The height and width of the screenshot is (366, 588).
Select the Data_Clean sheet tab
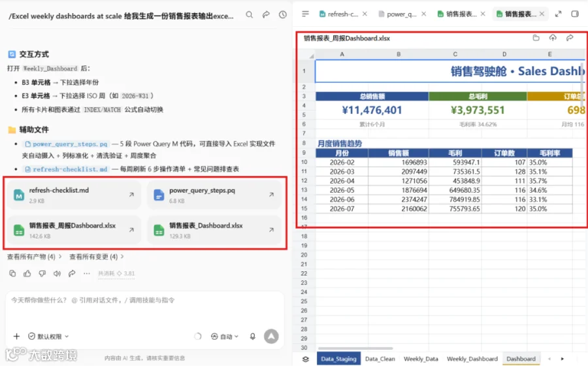coord(380,359)
